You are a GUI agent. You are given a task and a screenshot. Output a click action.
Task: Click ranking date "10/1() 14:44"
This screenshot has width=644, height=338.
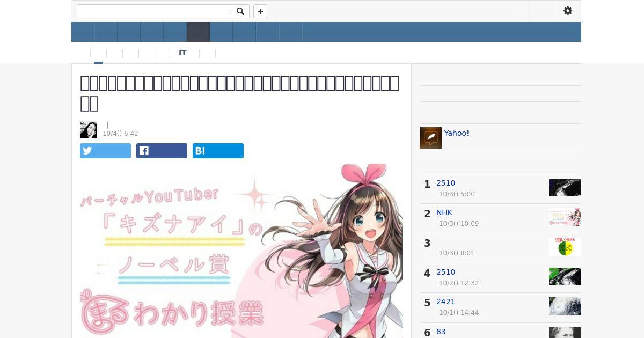click(x=459, y=313)
